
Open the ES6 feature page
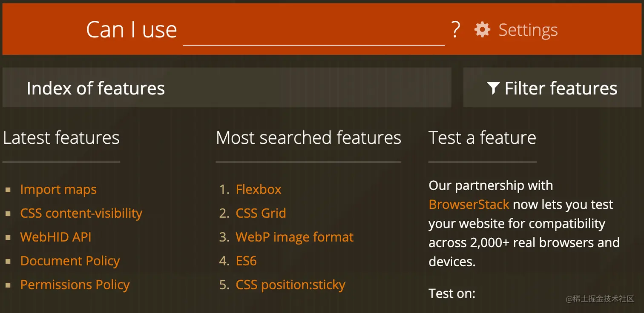pyautogui.click(x=246, y=262)
